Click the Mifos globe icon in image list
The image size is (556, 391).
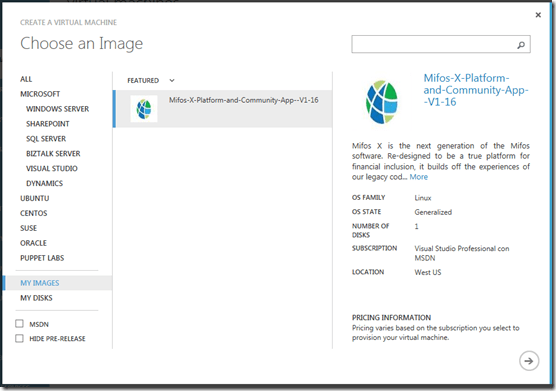pos(144,109)
